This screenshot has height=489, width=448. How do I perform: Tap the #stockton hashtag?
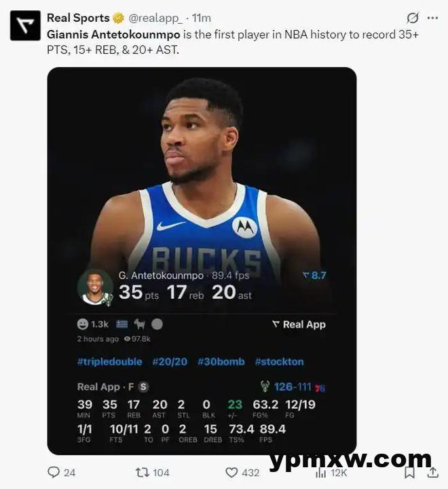(x=279, y=362)
